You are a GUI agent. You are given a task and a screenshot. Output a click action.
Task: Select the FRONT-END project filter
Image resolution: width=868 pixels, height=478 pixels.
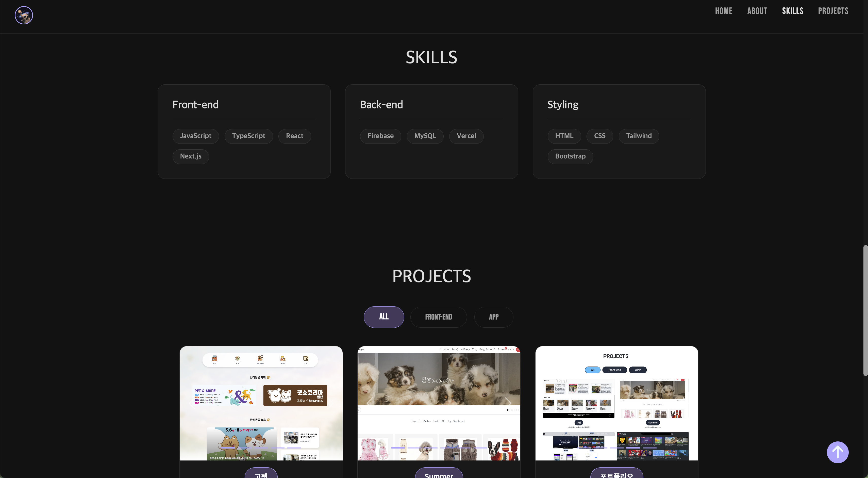(x=439, y=317)
